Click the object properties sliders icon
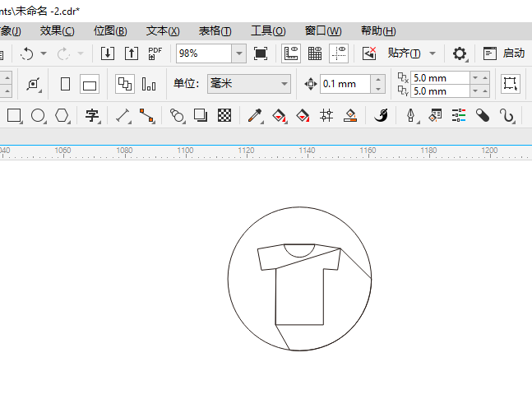This screenshot has height=413, width=532. click(459, 116)
